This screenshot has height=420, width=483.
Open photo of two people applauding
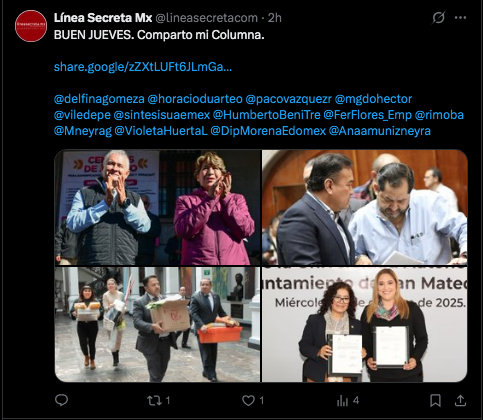[157, 207]
